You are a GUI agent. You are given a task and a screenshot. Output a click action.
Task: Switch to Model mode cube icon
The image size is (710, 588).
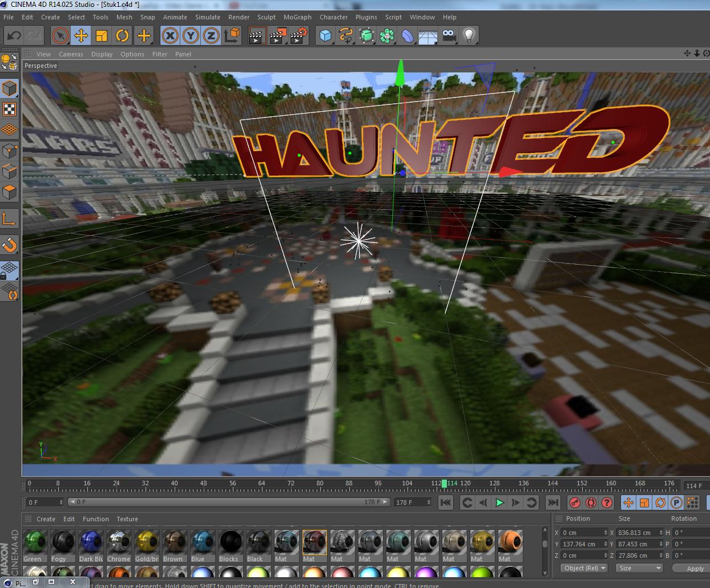(x=10, y=88)
